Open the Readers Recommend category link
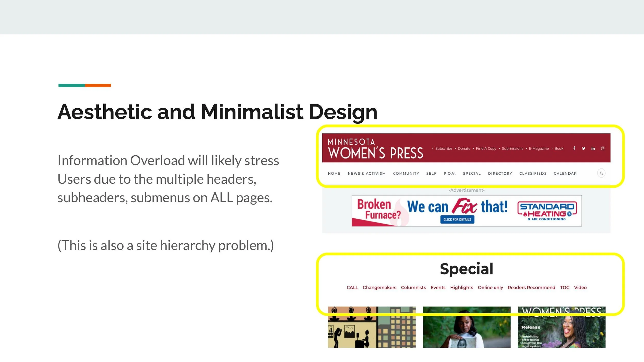The image size is (644, 362). click(x=531, y=288)
